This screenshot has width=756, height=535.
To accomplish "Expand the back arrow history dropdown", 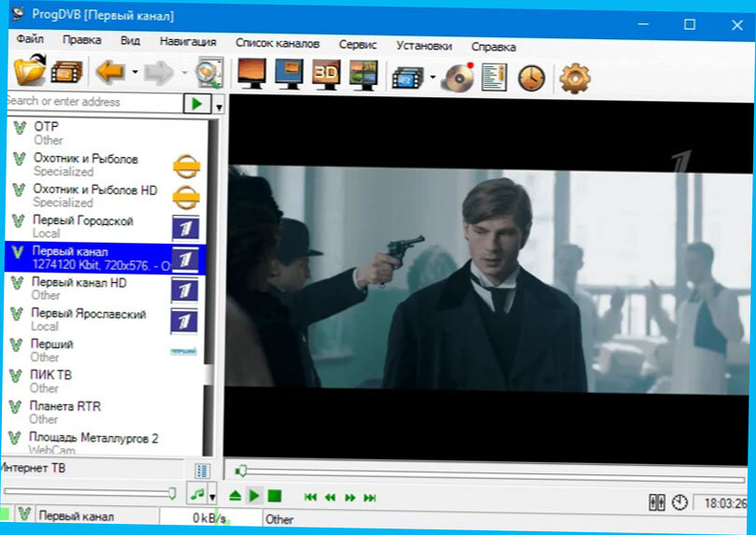I will click(135, 72).
